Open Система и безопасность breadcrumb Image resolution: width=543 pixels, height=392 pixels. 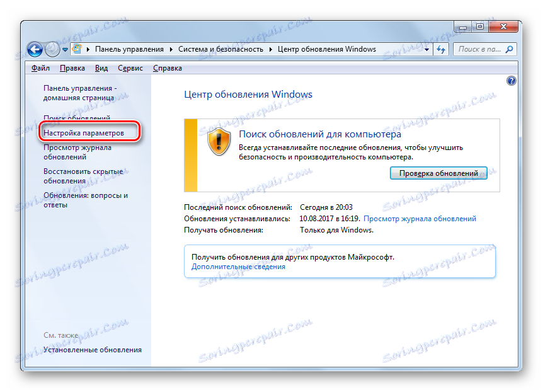(x=220, y=49)
